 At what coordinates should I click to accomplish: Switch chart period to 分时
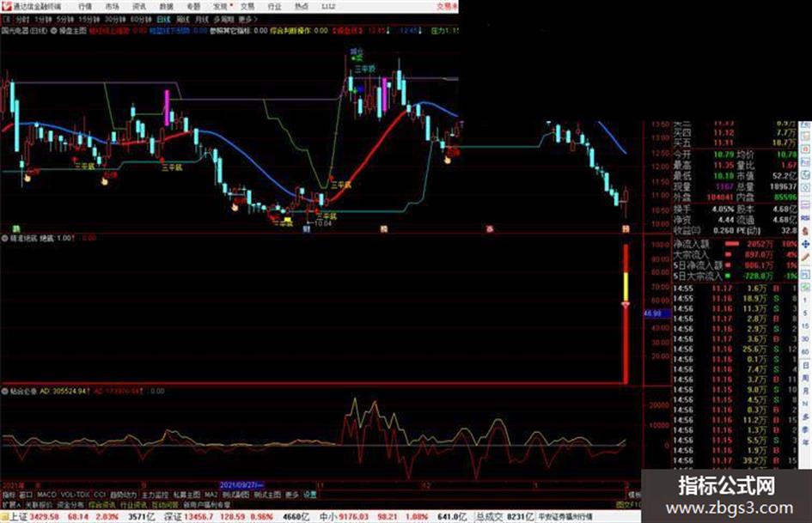pyautogui.click(x=22, y=19)
